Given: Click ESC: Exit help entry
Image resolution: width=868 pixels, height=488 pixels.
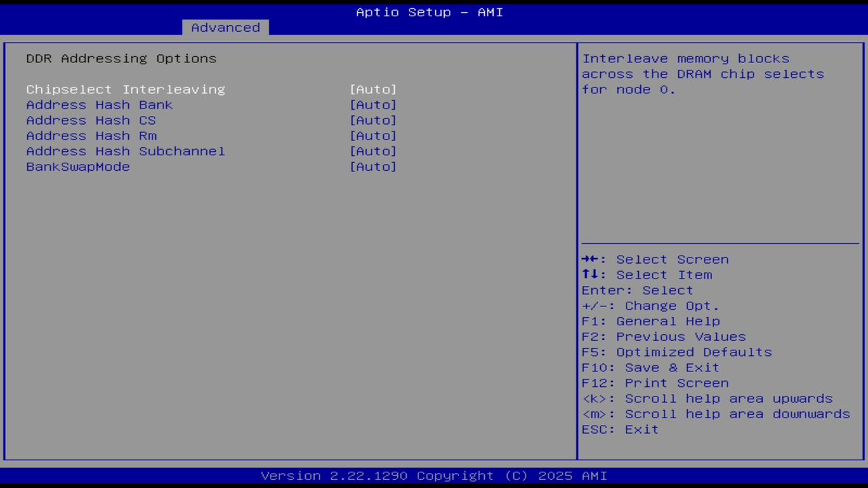Looking at the screenshot, I should [x=619, y=429].
